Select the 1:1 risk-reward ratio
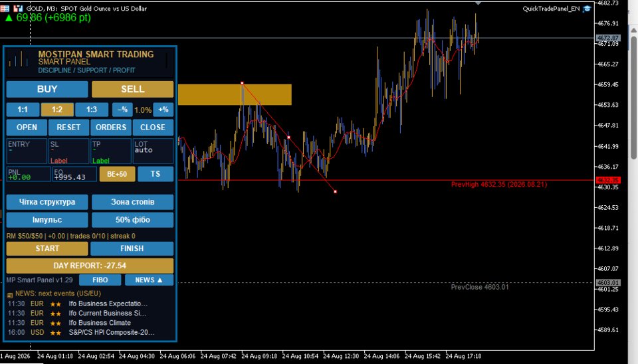 coord(23,110)
